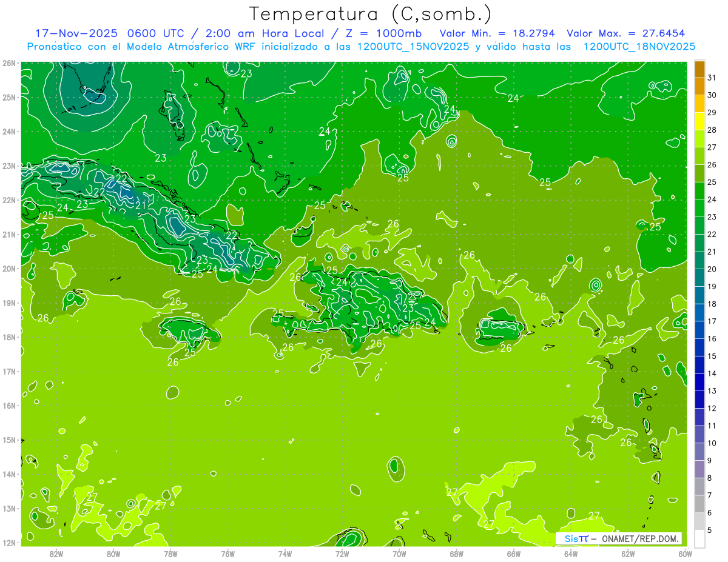Click the color legend label "6"
The width and height of the screenshot is (728, 562).
tap(710, 513)
